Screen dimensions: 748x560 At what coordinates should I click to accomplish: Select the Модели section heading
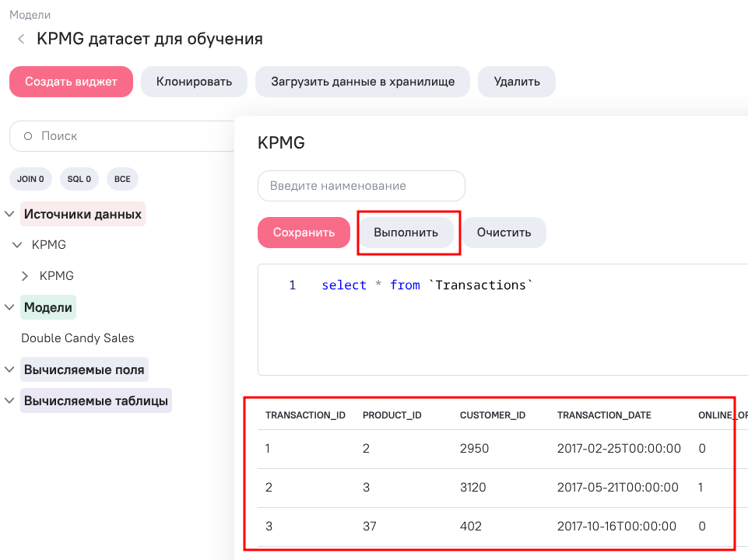tap(48, 307)
